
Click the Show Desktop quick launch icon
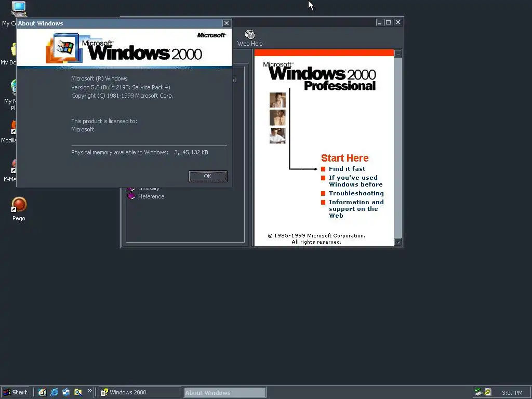coord(43,392)
